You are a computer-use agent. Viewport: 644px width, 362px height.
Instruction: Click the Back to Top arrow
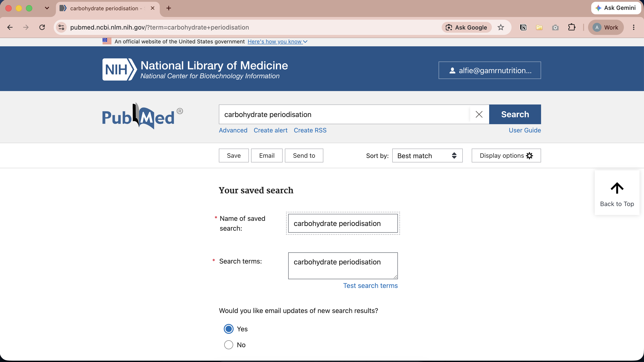pyautogui.click(x=617, y=192)
